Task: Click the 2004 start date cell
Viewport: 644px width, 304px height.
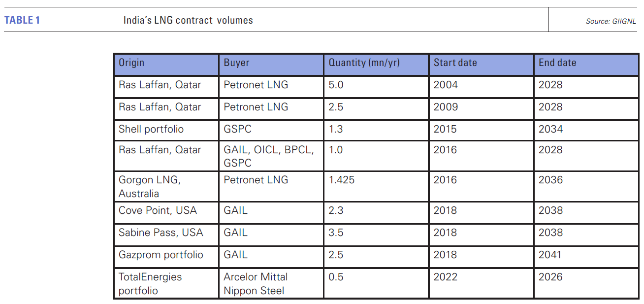Action: tap(446, 85)
